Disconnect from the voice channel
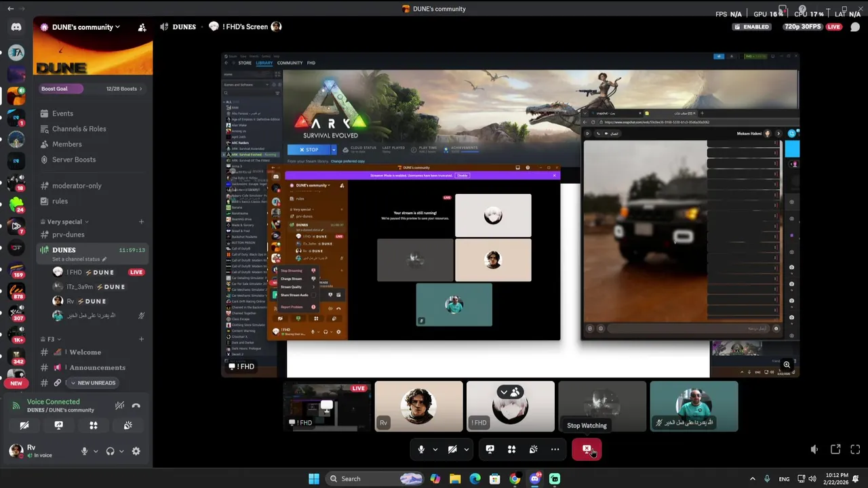 pyautogui.click(x=136, y=405)
